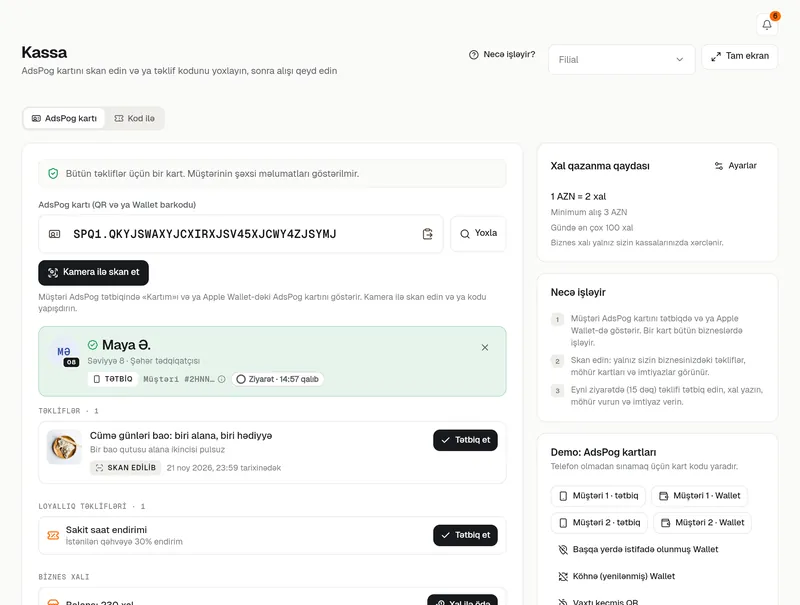Click the Yoxla check button
Viewport: 800px width, 605px height.
(478, 234)
